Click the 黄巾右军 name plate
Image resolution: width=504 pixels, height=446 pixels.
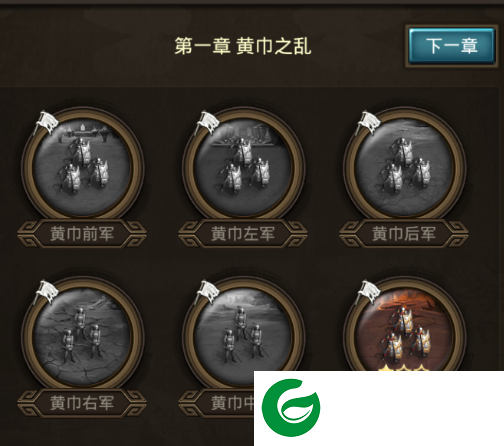click(82, 403)
